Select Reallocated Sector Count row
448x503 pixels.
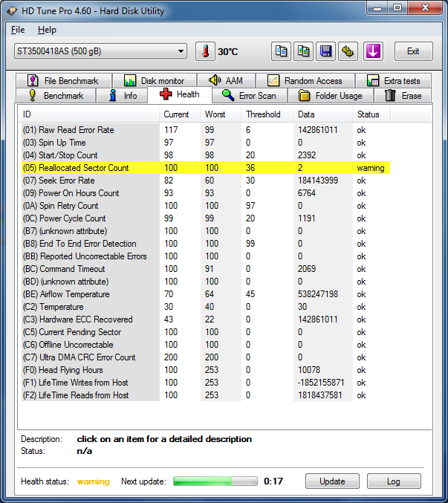click(206, 168)
